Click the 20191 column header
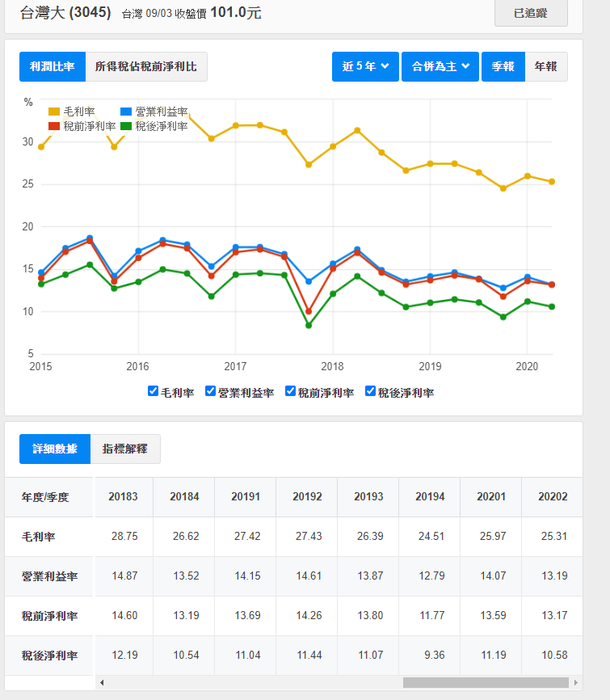Screen dimensions: 610x700 tap(246, 497)
